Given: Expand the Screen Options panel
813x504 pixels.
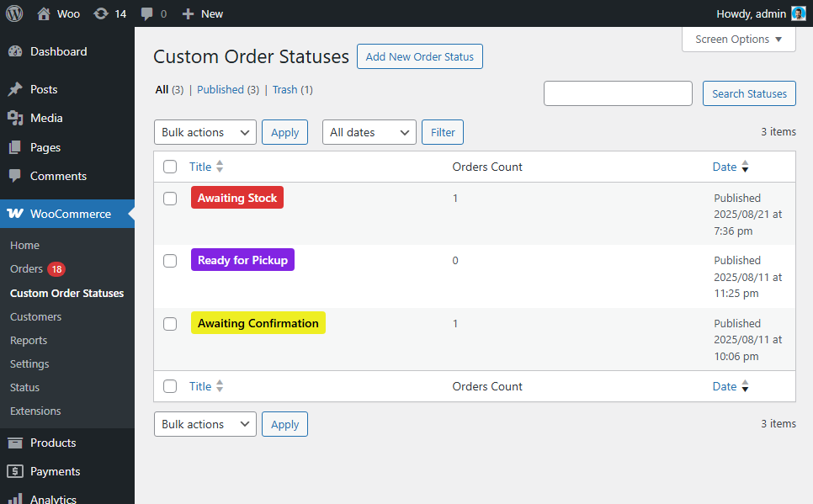Looking at the screenshot, I should [738, 39].
